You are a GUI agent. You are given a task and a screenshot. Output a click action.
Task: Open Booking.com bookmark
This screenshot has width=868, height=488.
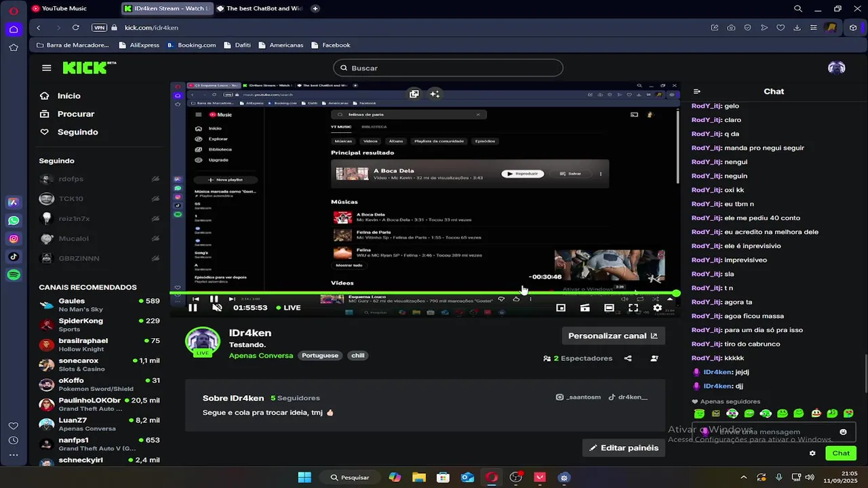point(191,45)
